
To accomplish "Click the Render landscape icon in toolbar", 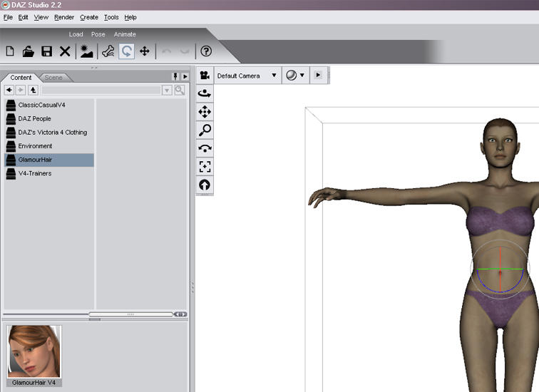I will coord(86,51).
